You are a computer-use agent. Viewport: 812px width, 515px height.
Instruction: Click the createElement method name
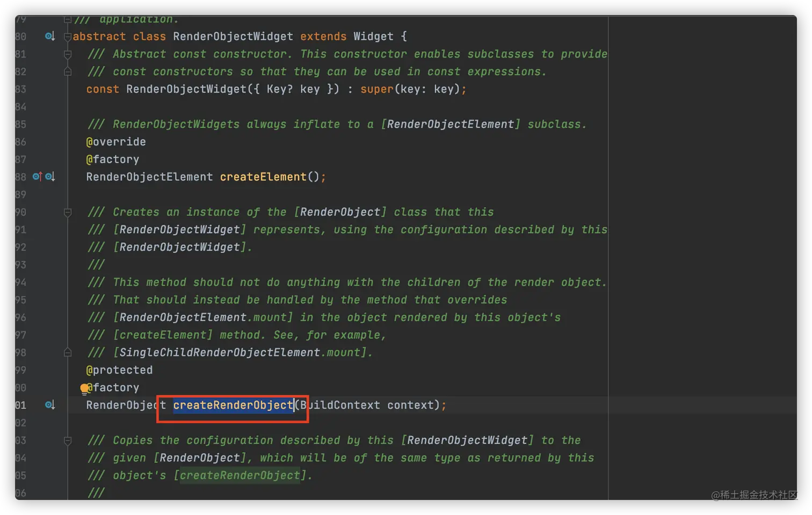[x=263, y=177]
